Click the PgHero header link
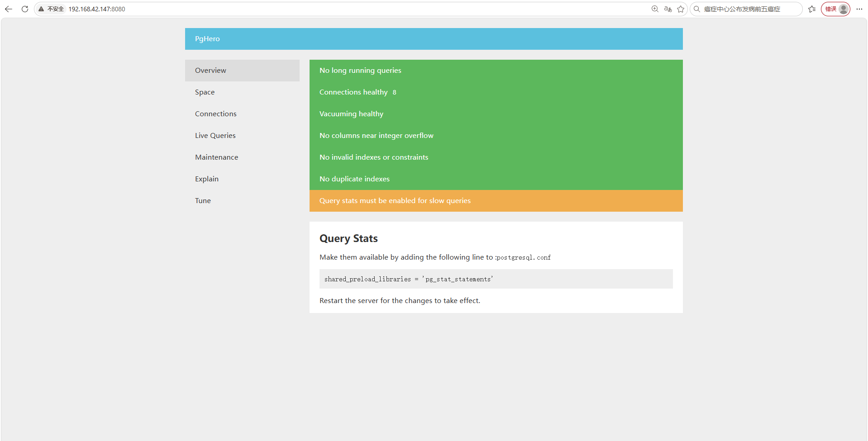The width and height of the screenshot is (868, 441). pyautogui.click(x=207, y=39)
